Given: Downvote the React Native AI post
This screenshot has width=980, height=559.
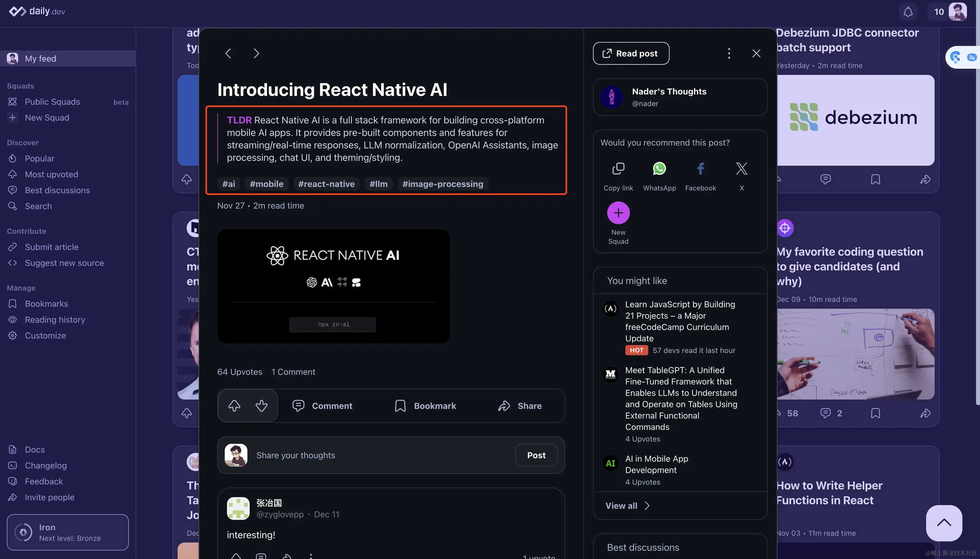Looking at the screenshot, I should tap(262, 406).
